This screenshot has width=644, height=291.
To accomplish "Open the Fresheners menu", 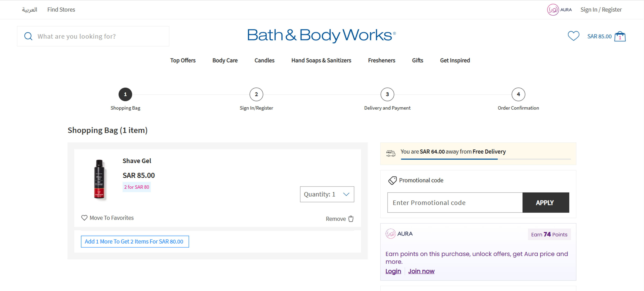I will coord(382,60).
